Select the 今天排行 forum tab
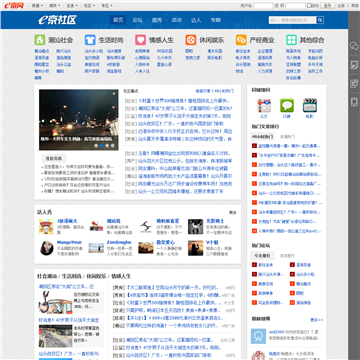This screenshot has height=360, width=360. 262,256
